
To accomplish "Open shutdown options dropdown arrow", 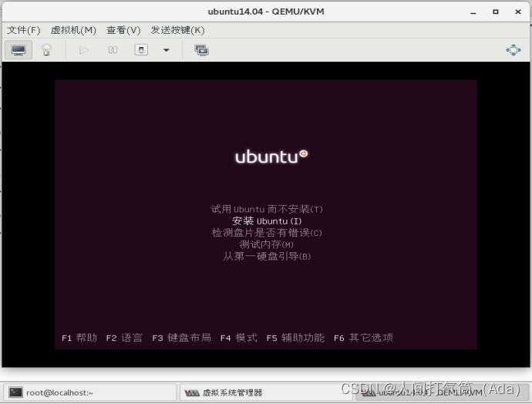I will point(167,50).
